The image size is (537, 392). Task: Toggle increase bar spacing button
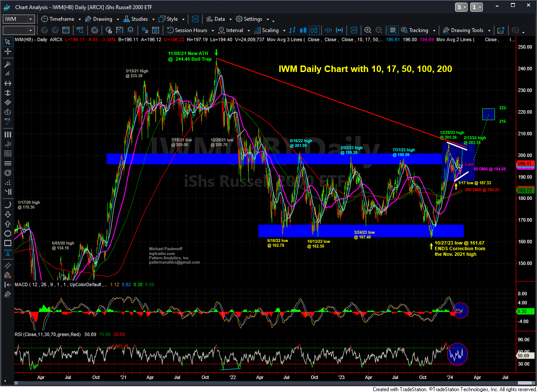pyautogui.click(x=339, y=30)
